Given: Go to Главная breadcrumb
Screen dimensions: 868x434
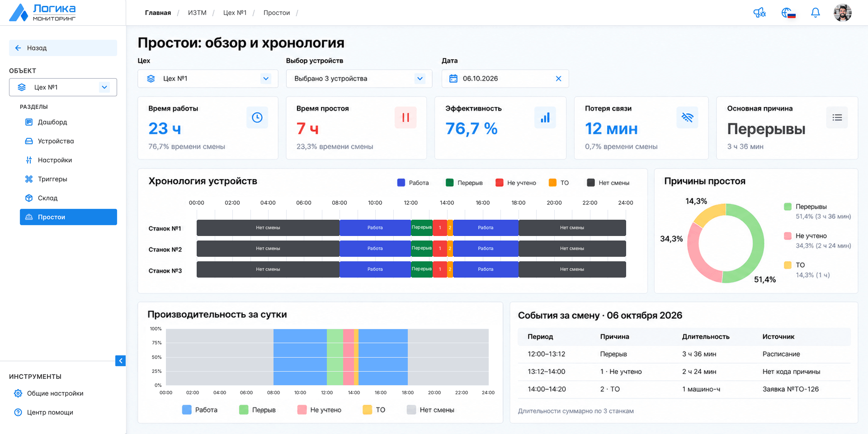Looking at the screenshot, I should [x=158, y=13].
